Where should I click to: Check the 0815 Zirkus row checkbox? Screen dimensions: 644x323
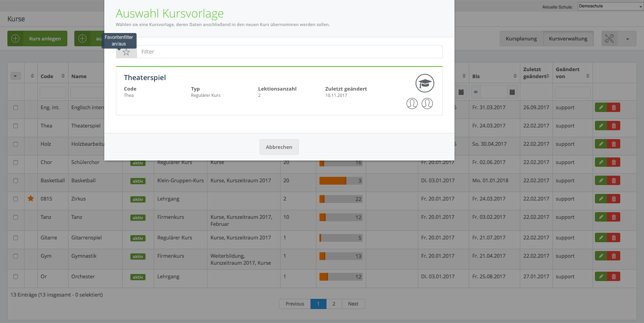coord(16,199)
